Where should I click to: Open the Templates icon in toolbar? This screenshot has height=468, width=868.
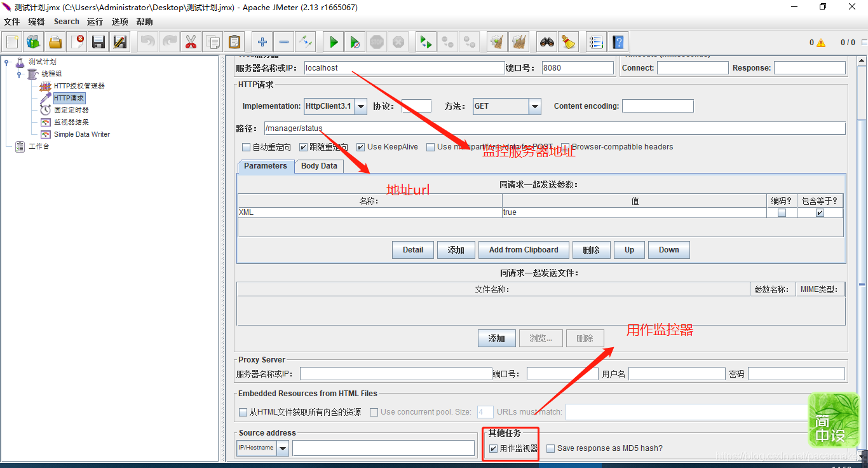tap(34, 43)
